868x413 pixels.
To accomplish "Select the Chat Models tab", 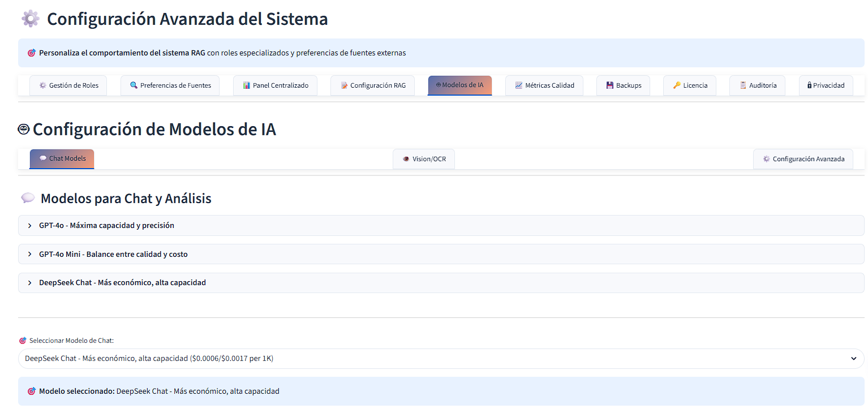I will pos(62,158).
